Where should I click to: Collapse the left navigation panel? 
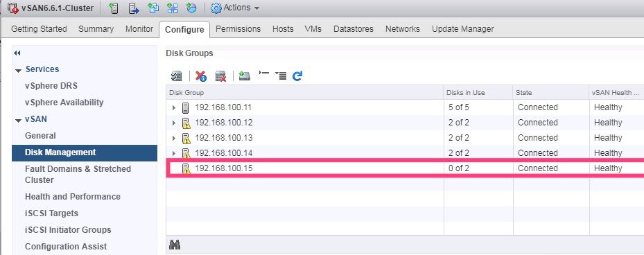[17, 53]
